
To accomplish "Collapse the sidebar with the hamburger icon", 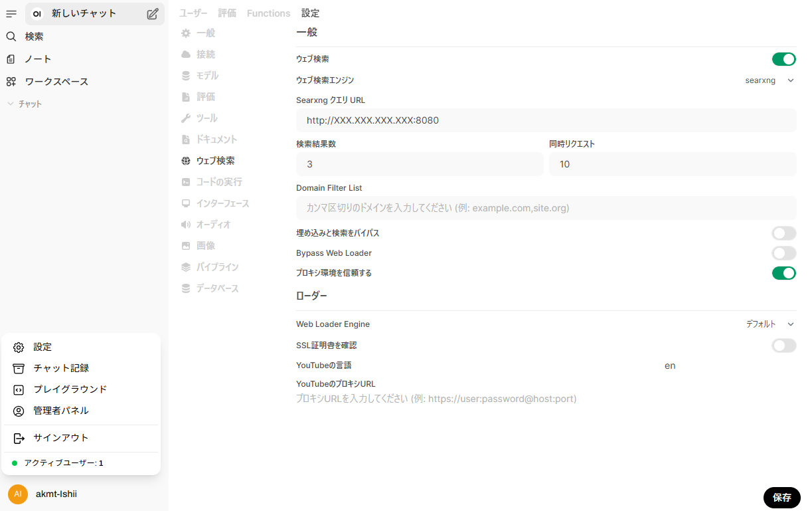I will pyautogui.click(x=11, y=13).
